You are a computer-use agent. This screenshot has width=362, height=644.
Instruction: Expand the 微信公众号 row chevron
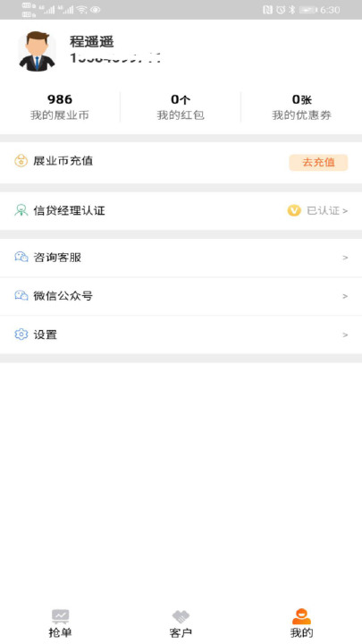(x=345, y=296)
